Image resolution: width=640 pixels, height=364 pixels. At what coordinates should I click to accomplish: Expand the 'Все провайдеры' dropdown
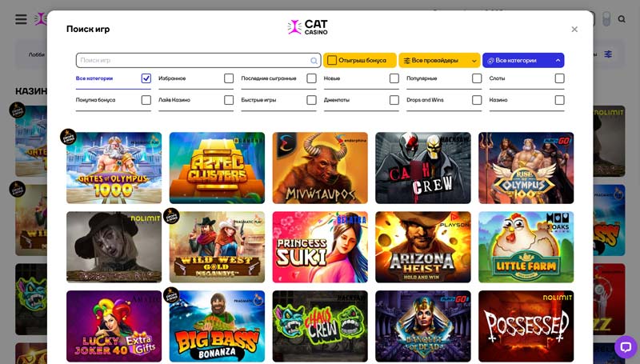[474, 61]
